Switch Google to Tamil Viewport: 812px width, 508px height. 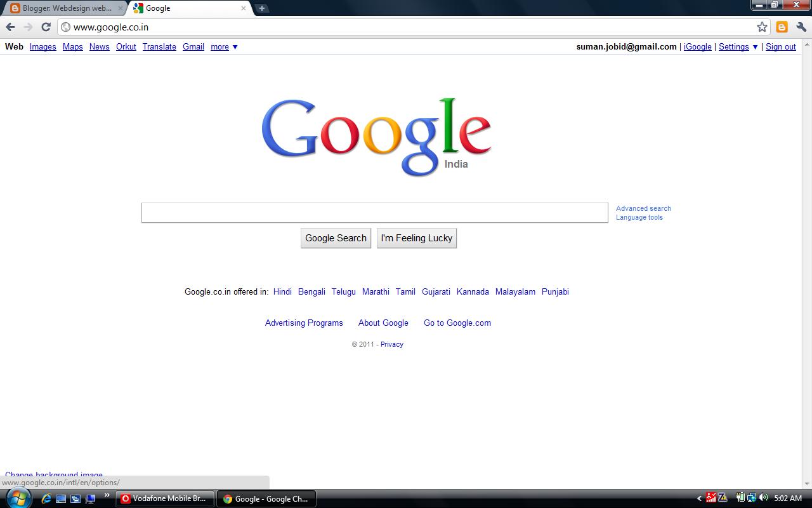(405, 291)
